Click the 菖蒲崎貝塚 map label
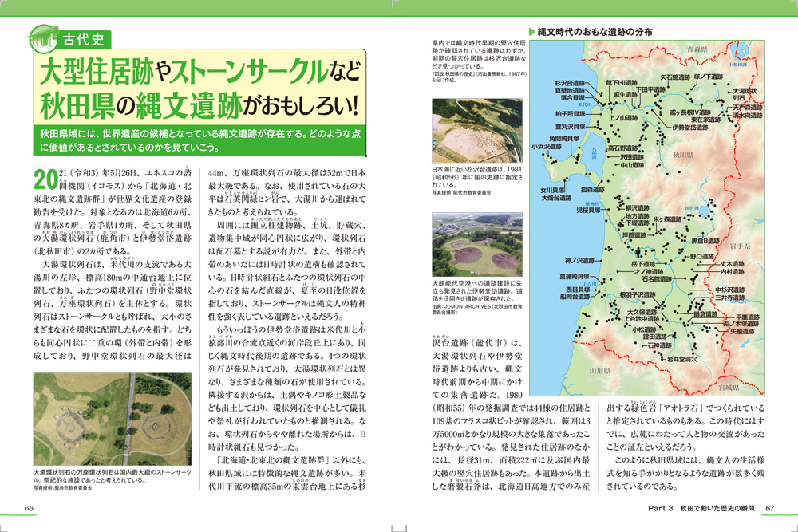The height and width of the screenshot is (532, 798). click(575, 276)
